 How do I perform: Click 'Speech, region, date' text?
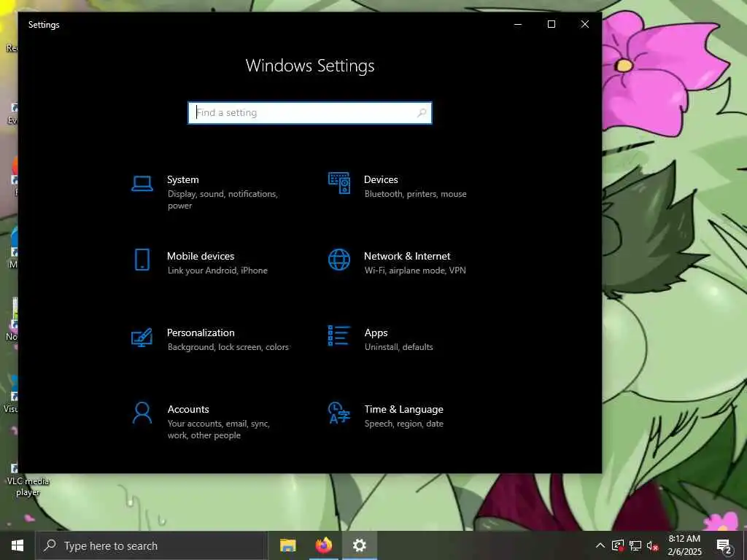(404, 424)
